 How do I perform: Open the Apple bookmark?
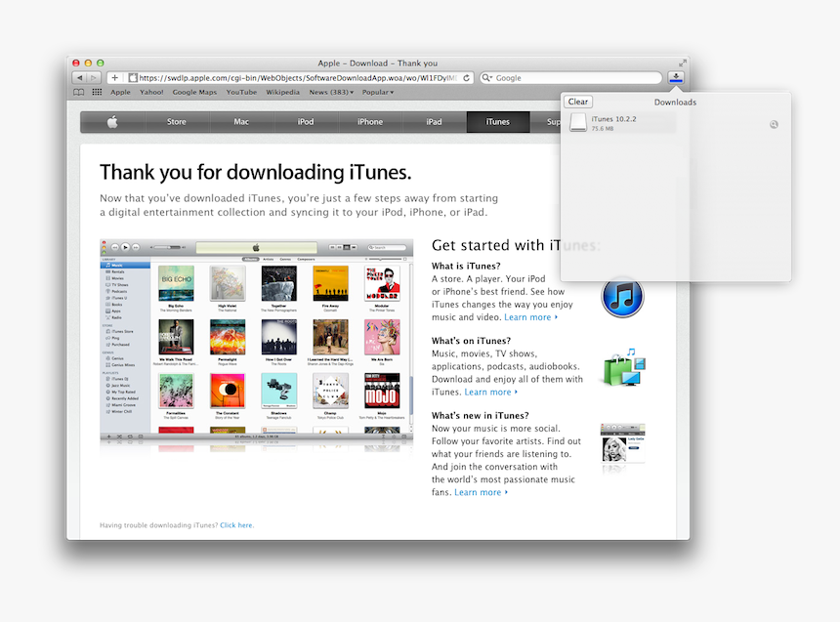(120, 92)
